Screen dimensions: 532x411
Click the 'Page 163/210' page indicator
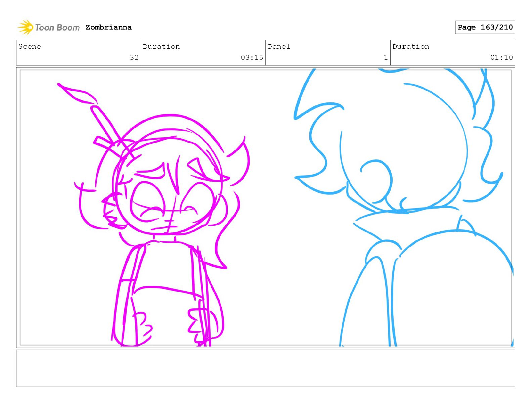click(485, 27)
